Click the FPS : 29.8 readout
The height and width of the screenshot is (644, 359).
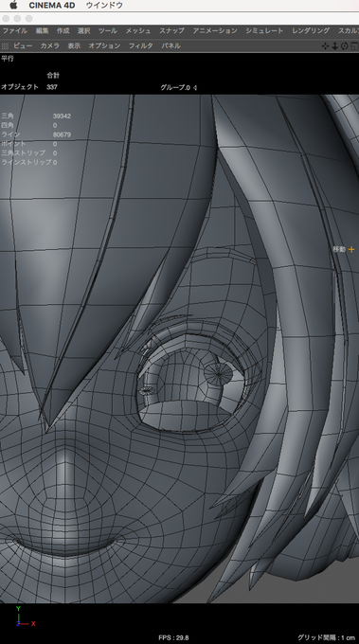[x=173, y=637]
